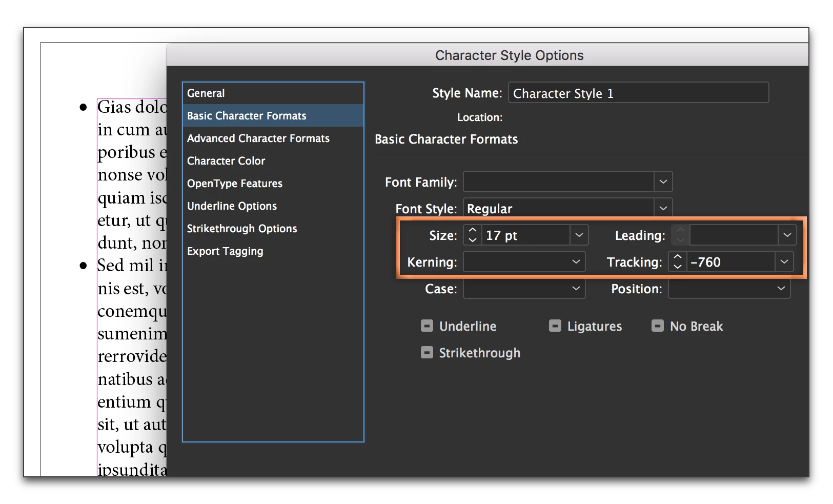Toggle the Strikethrough checkbox
The width and height of the screenshot is (833, 504).
427,353
